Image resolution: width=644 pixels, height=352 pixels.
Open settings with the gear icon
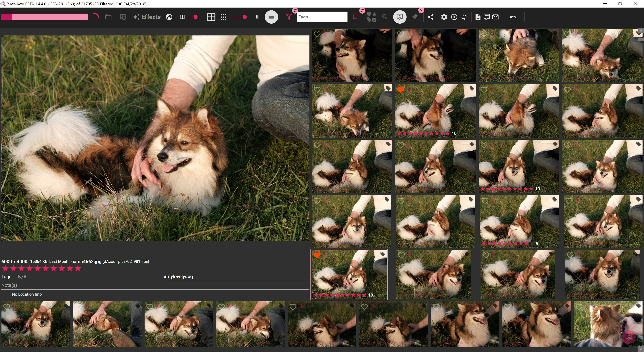[444, 17]
